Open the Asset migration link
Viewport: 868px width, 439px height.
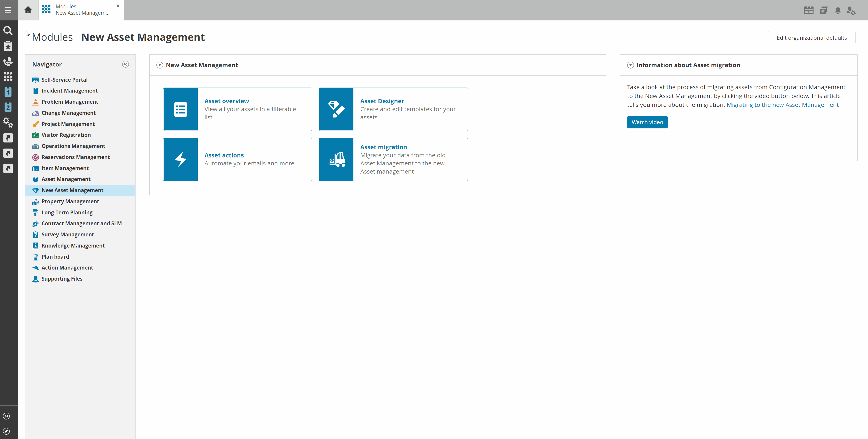[x=383, y=147]
